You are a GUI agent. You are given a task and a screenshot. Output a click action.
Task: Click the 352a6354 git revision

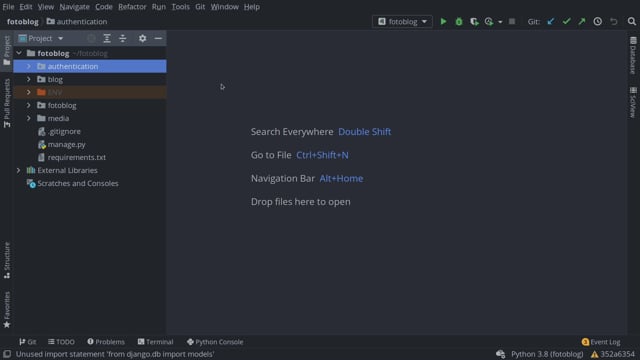(x=618, y=354)
